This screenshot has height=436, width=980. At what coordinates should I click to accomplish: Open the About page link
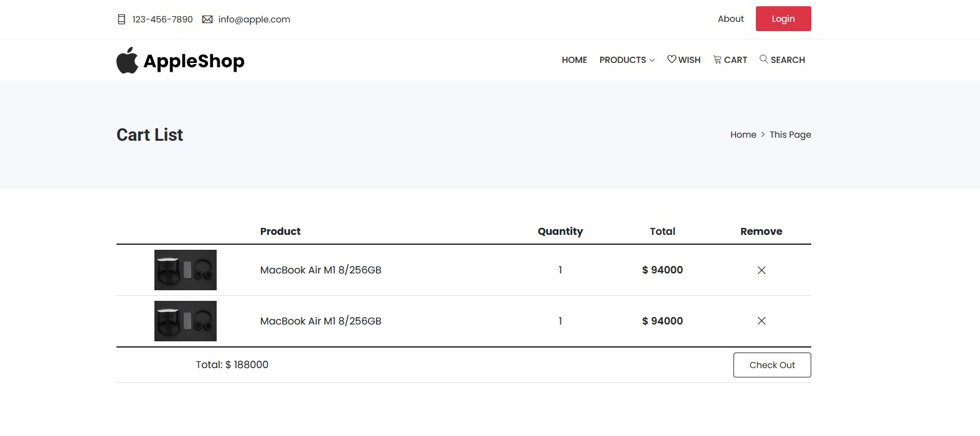coord(730,19)
